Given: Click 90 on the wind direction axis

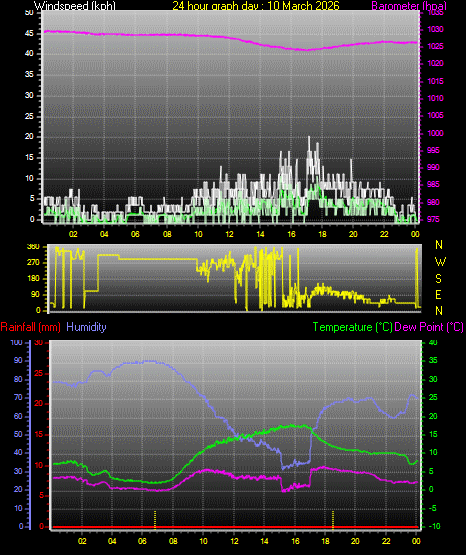Looking at the screenshot, I should coord(36,294).
